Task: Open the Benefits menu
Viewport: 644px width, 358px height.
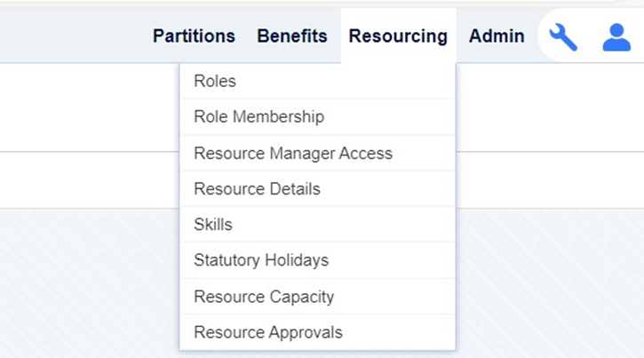Action: 292,36
